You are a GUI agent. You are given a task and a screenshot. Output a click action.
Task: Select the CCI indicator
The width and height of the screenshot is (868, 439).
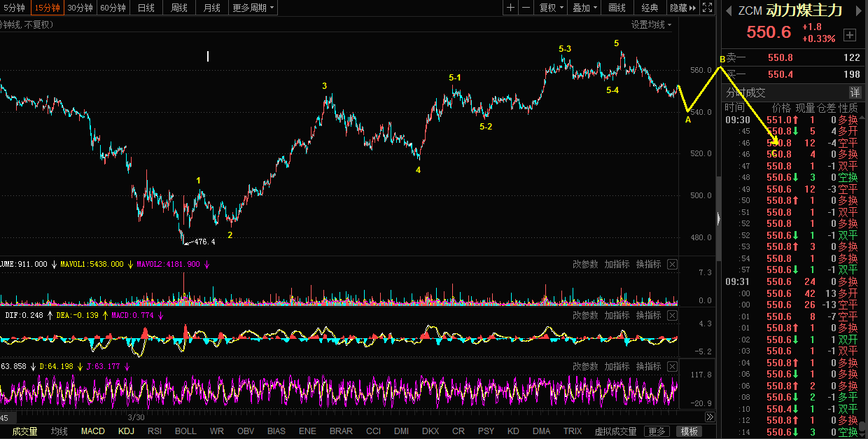click(x=373, y=431)
